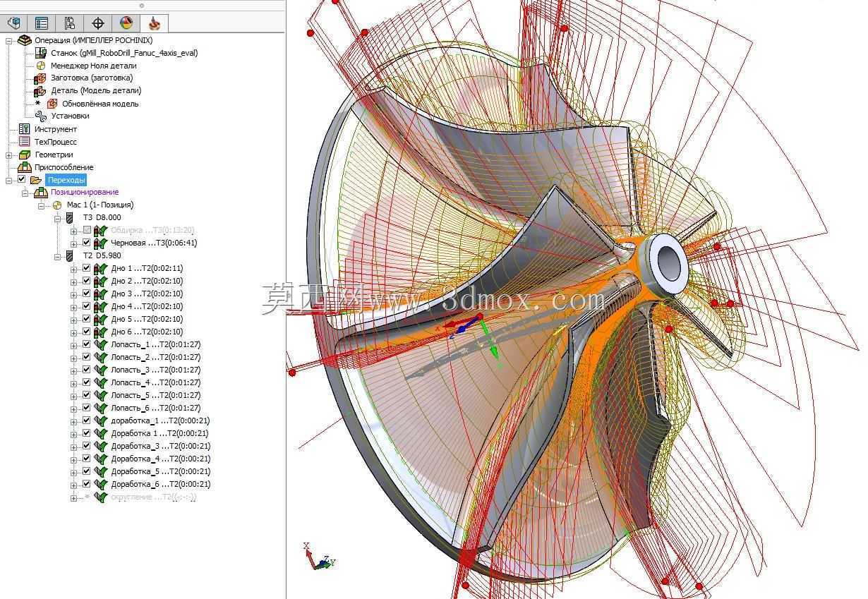Uncheck the Переходы checkbox
The height and width of the screenshot is (599, 868).
[x=21, y=180]
